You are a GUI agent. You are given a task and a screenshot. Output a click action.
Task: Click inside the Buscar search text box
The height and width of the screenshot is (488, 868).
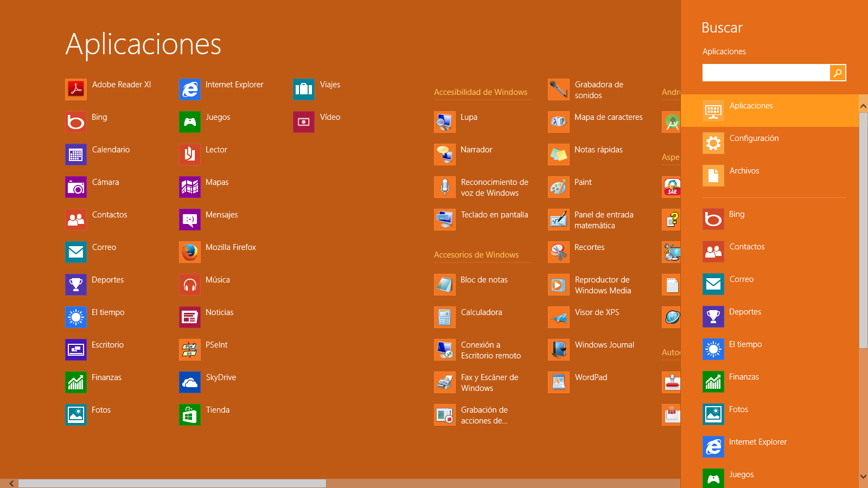coord(765,73)
